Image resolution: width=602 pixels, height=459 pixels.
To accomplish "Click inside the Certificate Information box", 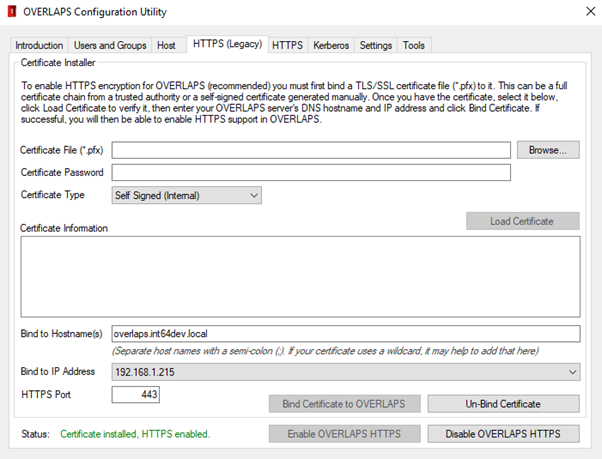I will (301, 277).
